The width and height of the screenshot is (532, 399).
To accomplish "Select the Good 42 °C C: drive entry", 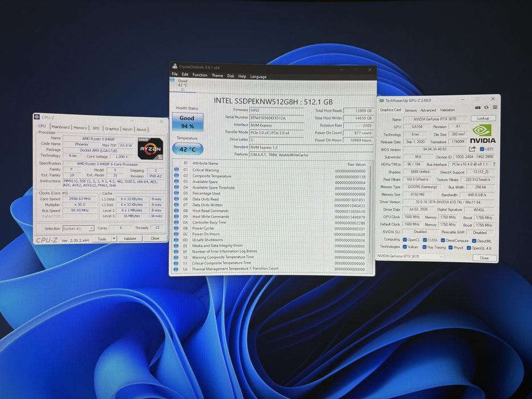I will tap(182, 85).
